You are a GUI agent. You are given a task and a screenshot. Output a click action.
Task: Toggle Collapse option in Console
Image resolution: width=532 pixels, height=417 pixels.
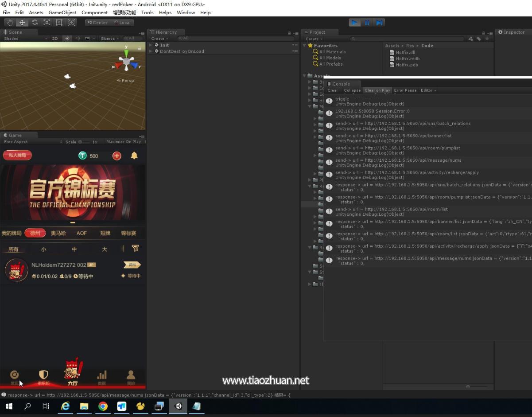point(352,90)
